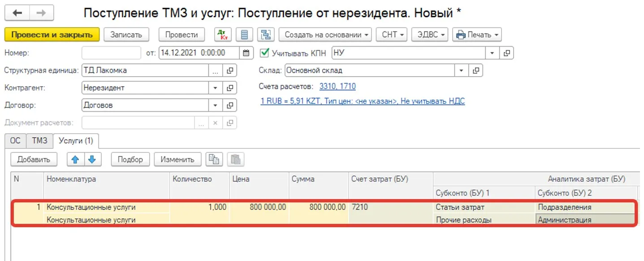Click the Добавить row button

pyautogui.click(x=34, y=159)
